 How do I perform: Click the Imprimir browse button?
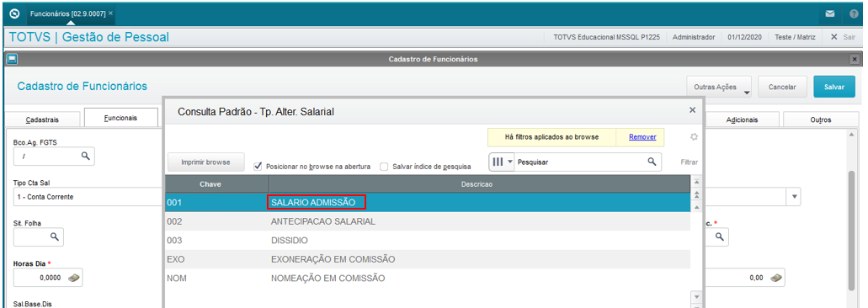[x=205, y=162]
